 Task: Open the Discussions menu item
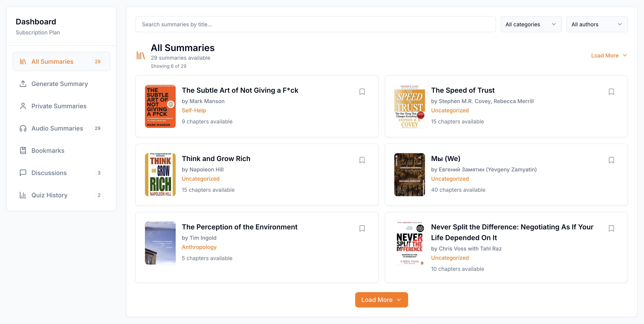point(49,173)
